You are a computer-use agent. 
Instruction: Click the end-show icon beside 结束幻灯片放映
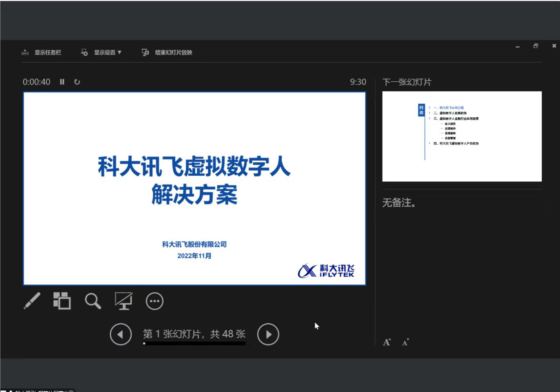[x=145, y=52]
